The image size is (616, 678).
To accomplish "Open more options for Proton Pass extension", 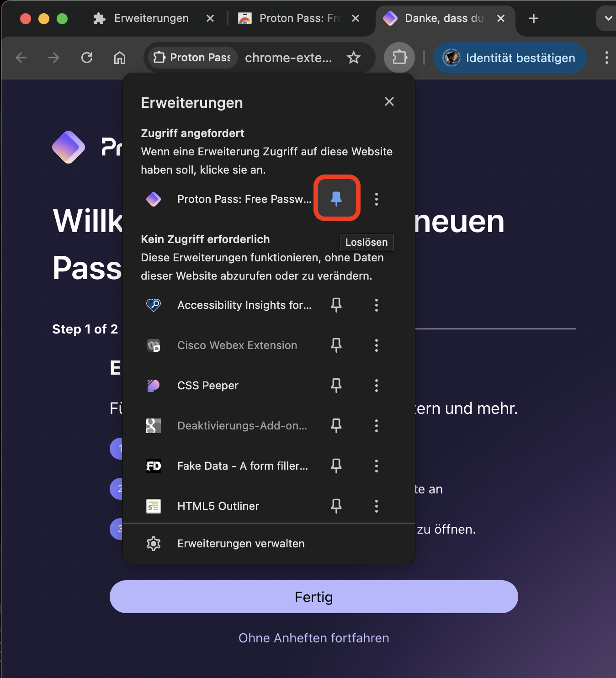I will tap(377, 199).
